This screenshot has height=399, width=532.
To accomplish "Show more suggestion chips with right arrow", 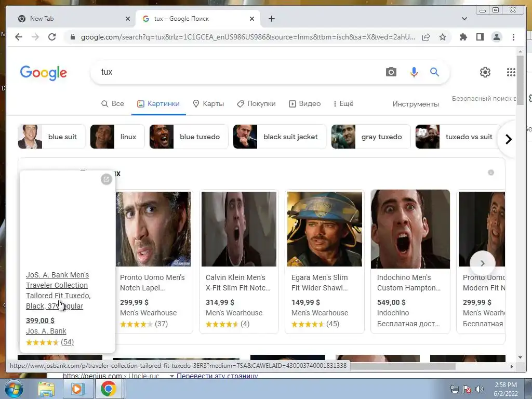I will 508,139.
